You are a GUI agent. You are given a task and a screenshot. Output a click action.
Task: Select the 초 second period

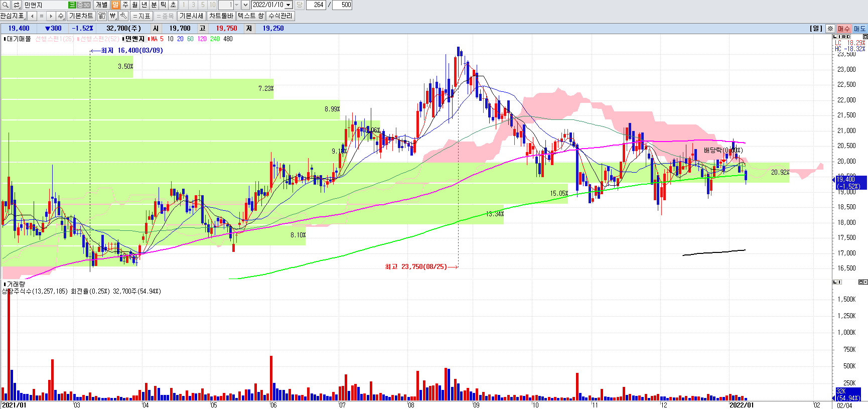coord(173,5)
